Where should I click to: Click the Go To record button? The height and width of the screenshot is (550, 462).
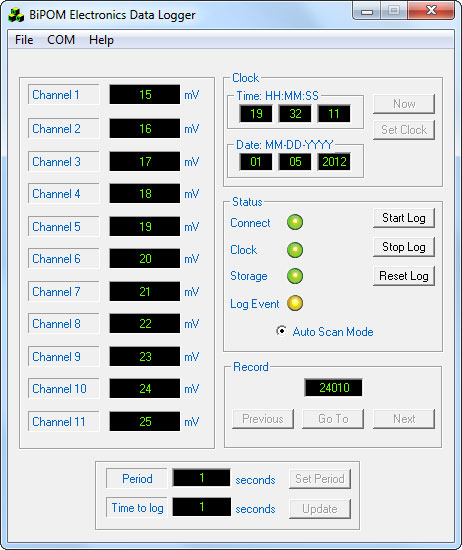333,419
